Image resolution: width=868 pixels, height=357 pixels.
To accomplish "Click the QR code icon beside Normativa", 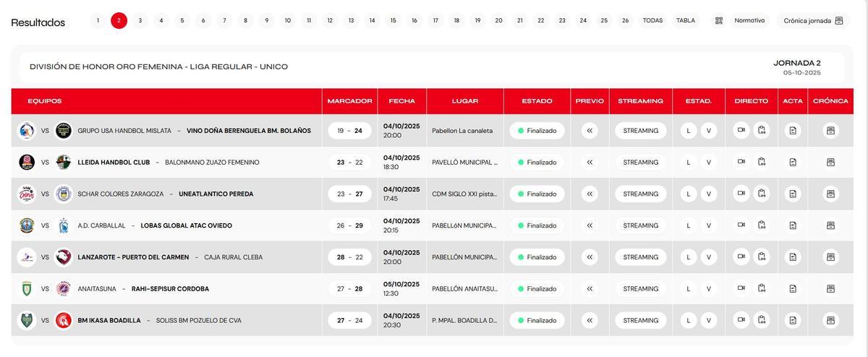I will (x=719, y=21).
